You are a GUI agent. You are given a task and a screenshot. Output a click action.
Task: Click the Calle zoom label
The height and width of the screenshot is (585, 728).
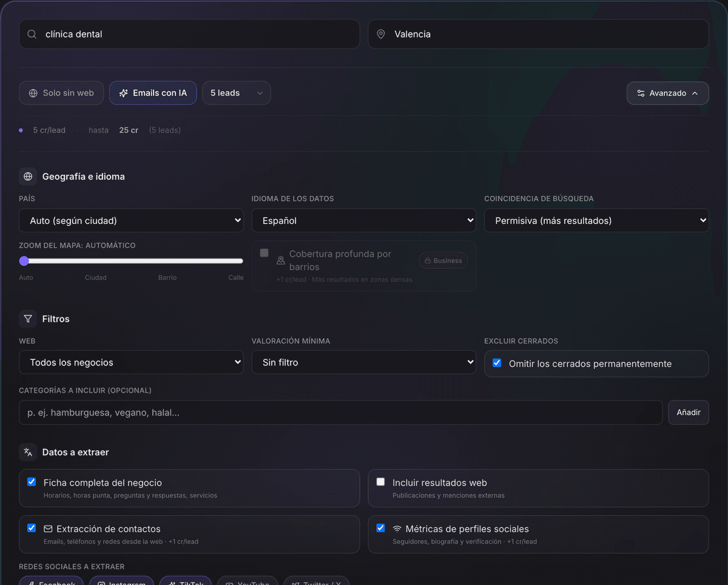coord(236,277)
